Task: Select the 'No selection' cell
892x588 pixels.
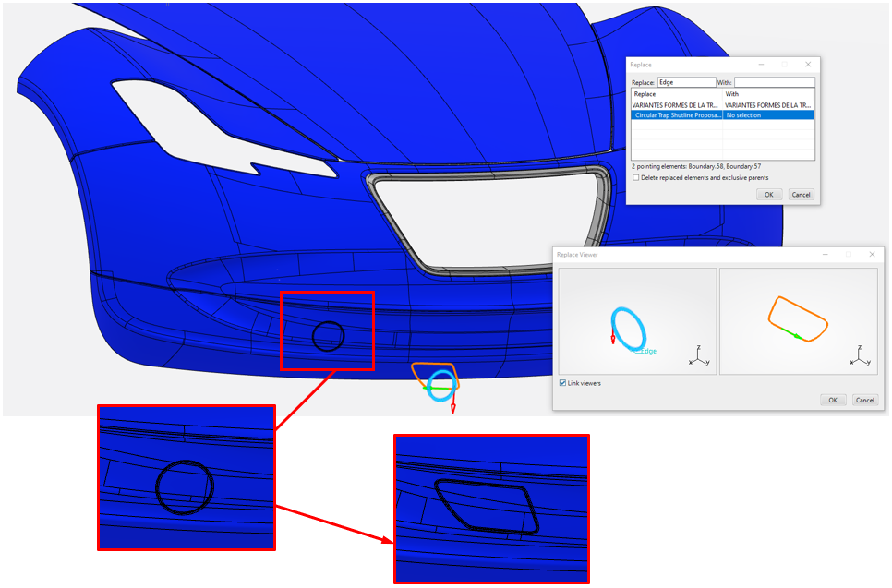Action: coord(767,115)
